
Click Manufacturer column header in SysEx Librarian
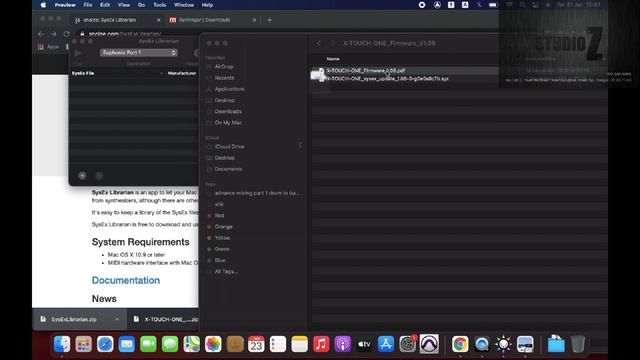(x=182, y=73)
